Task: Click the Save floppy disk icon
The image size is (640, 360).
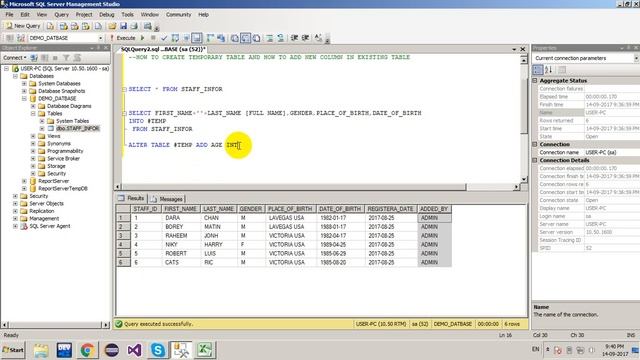Action: (x=123, y=26)
